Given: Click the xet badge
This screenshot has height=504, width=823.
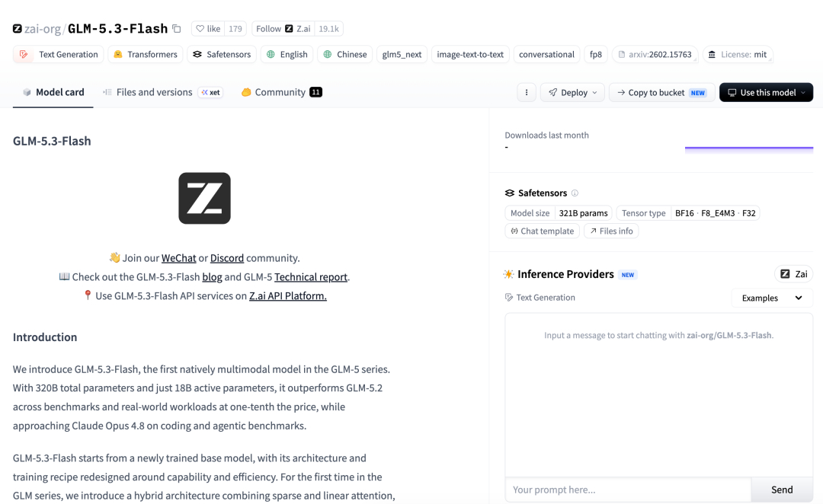Looking at the screenshot, I should pos(210,92).
